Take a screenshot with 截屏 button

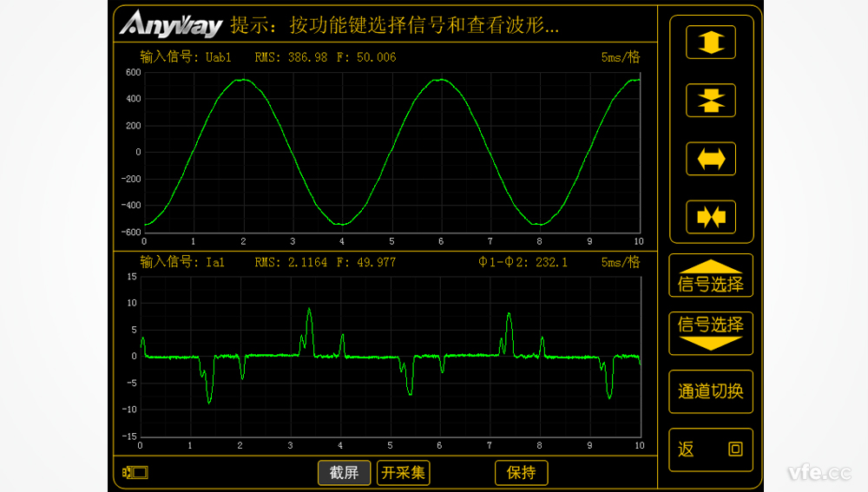pos(344,473)
